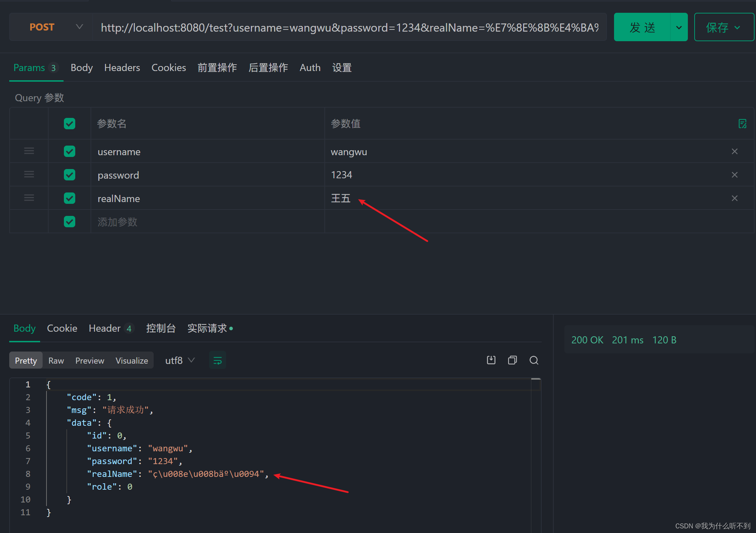Image resolution: width=756 pixels, height=533 pixels.
Task: Grab the drag handle of the username row
Action: [x=29, y=151]
